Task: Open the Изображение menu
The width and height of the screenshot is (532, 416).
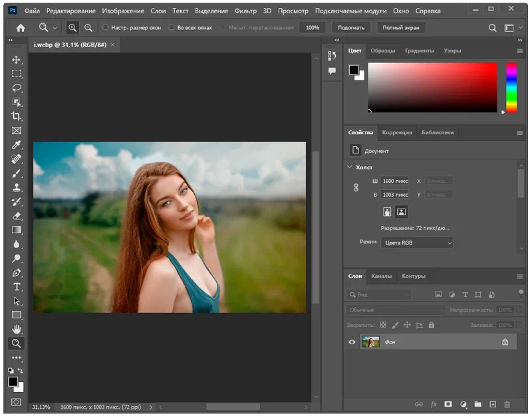Action: point(123,11)
